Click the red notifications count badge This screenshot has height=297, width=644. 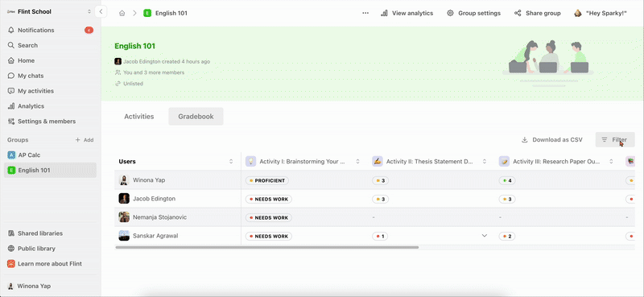pyautogui.click(x=89, y=30)
